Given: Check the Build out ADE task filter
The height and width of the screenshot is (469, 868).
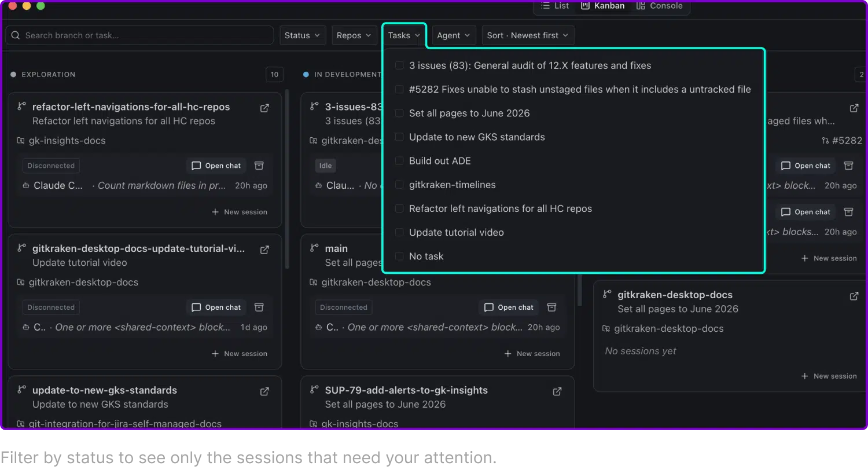Looking at the screenshot, I should click(x=399, y=161).
